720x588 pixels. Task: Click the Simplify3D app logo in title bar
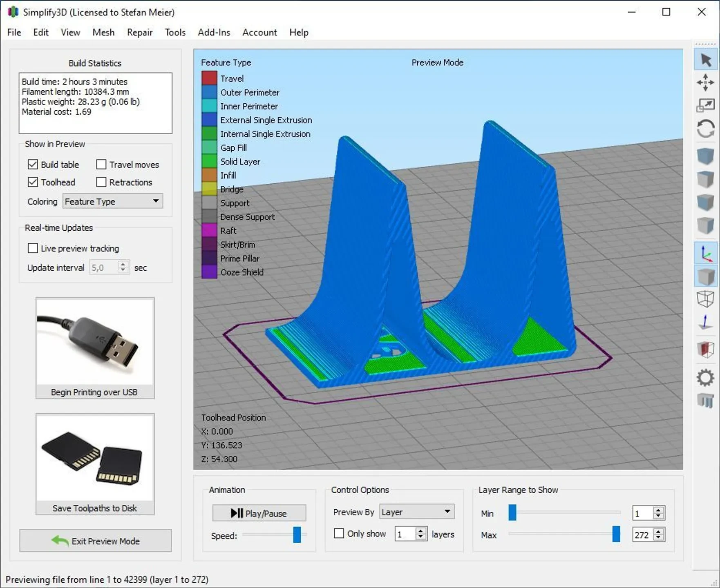pos(13,12)
